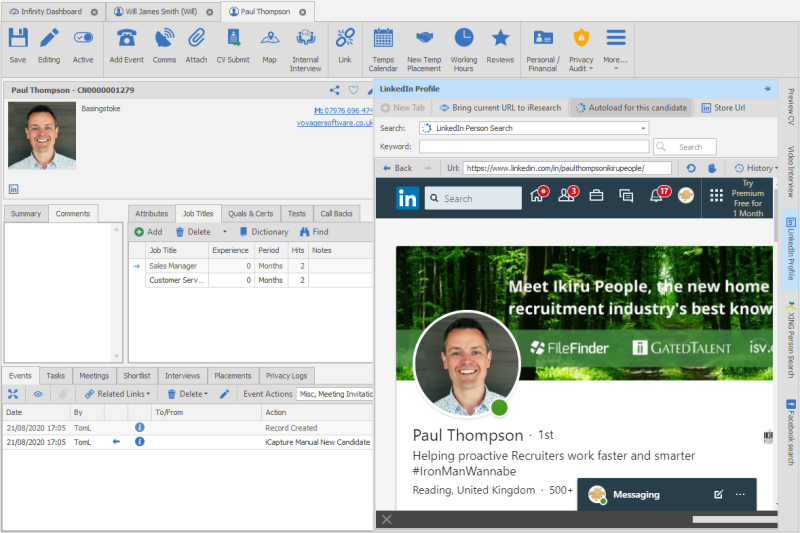The image size is (800, 533).
Task: Toggle the eye icon in Events toolbar
Action: click(x=38, y=394)
